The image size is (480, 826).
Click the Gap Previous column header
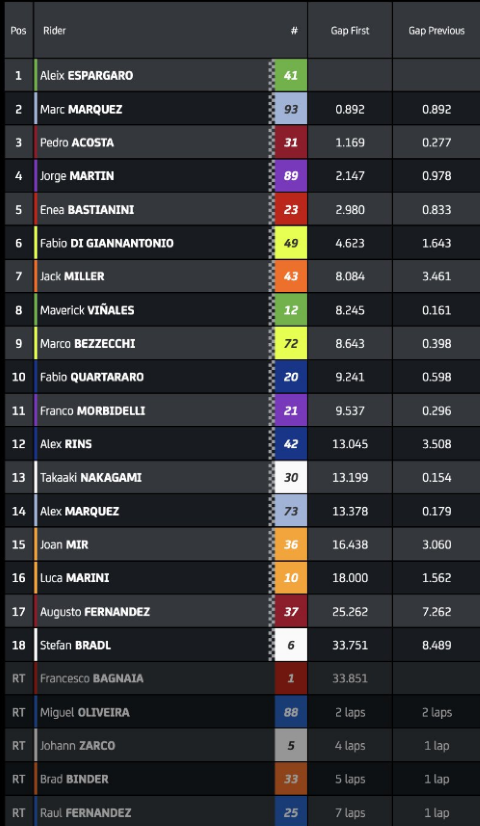click(436, 31)
